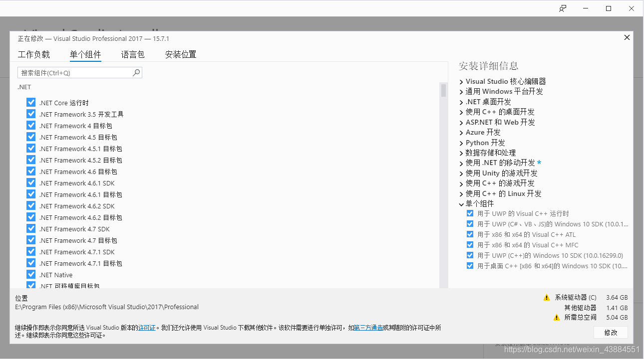Toggle .NET Framework 4.6.2 目标包 checkbox

[x=31, y=217]
